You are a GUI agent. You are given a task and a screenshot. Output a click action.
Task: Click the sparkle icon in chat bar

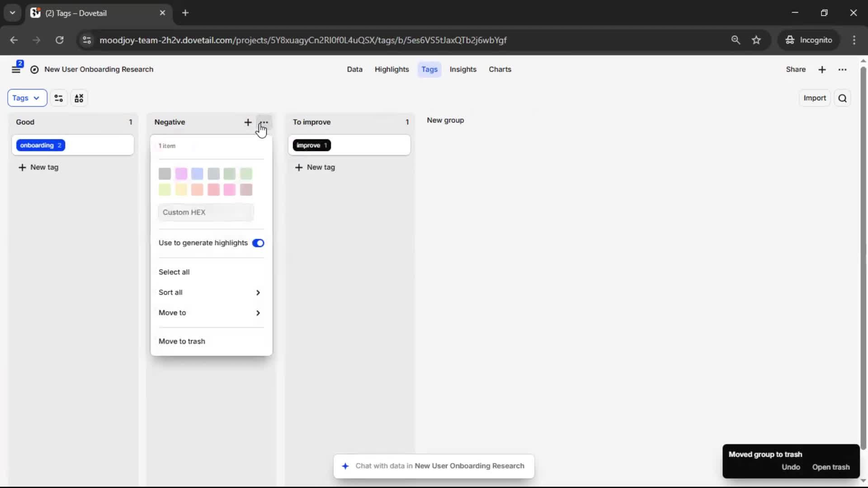click(345, 466)
